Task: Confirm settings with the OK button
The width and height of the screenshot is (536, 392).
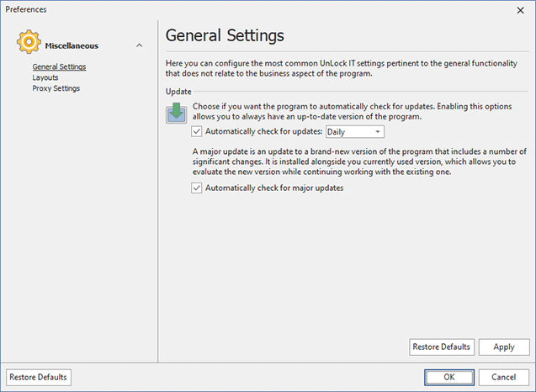Action: (x=449, y=377)
